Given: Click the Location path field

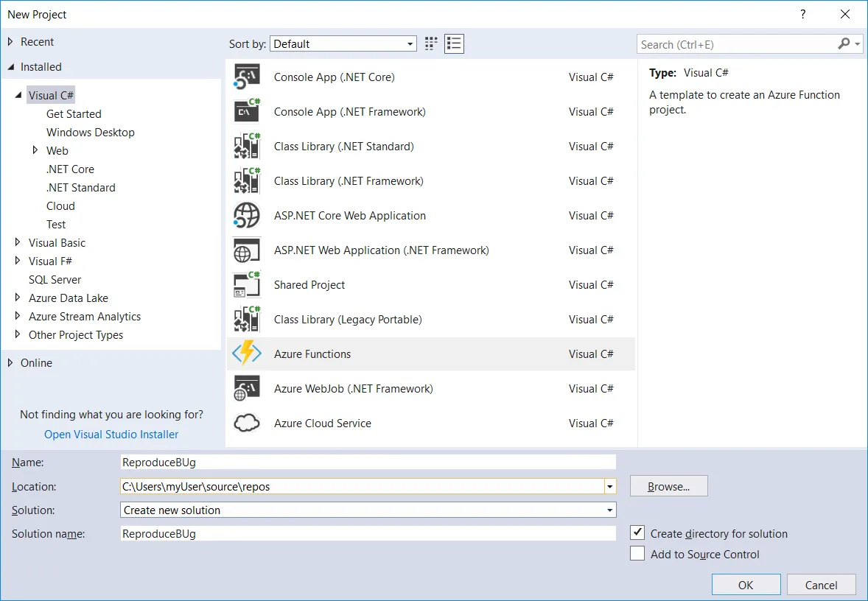Looking at the screenshot, I should 362,486.
